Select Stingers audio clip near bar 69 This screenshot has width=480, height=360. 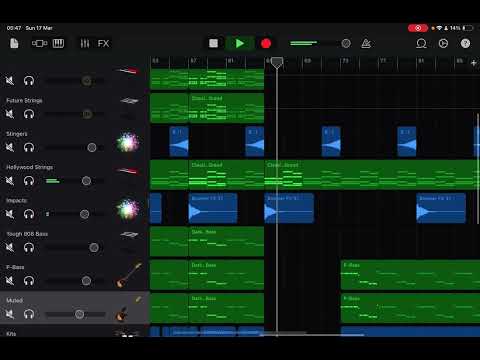(x=331, y=141)
